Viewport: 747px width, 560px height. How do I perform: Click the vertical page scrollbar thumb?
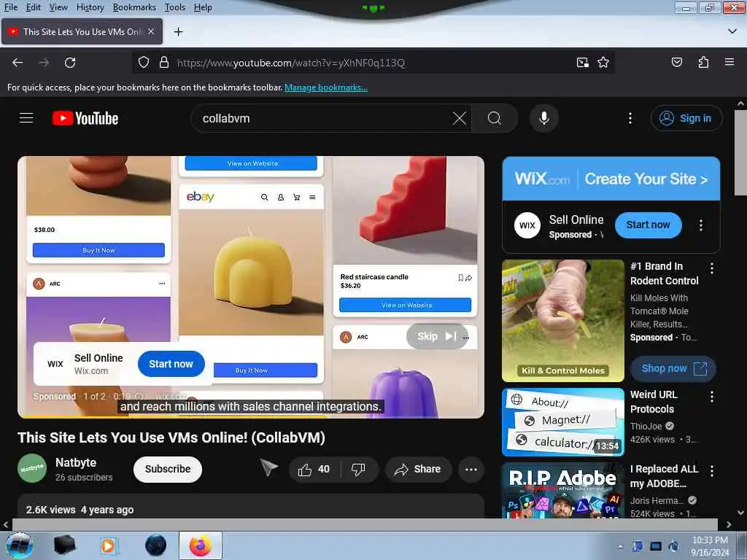pyautogui.click(x=740, y=152)
